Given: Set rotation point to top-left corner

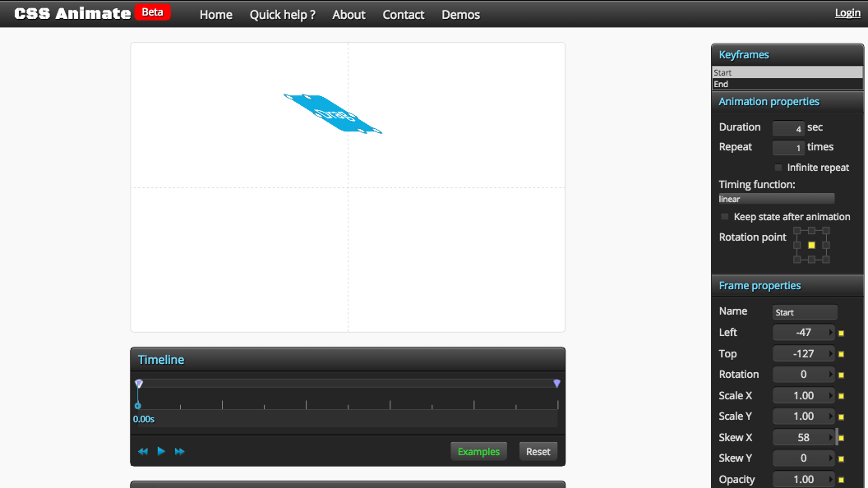Looking at the screenshot, I should [x=797, y=231].
